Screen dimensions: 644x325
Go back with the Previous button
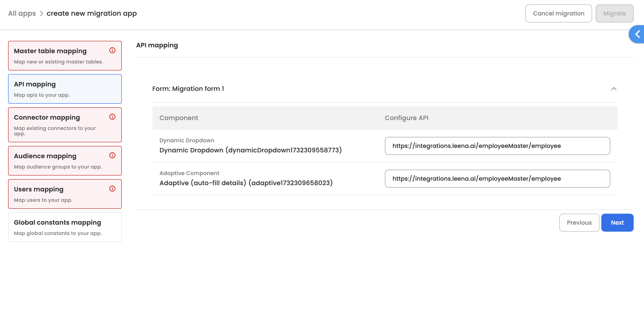(x=579, y=223)
